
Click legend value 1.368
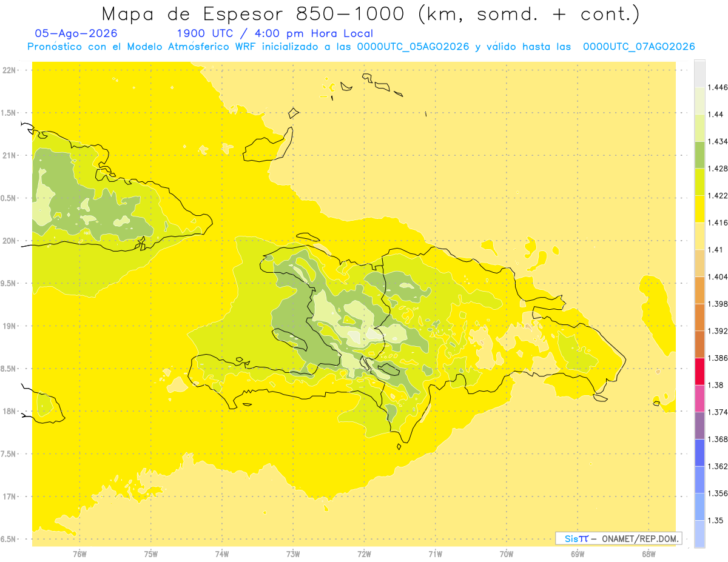(718, 439)
